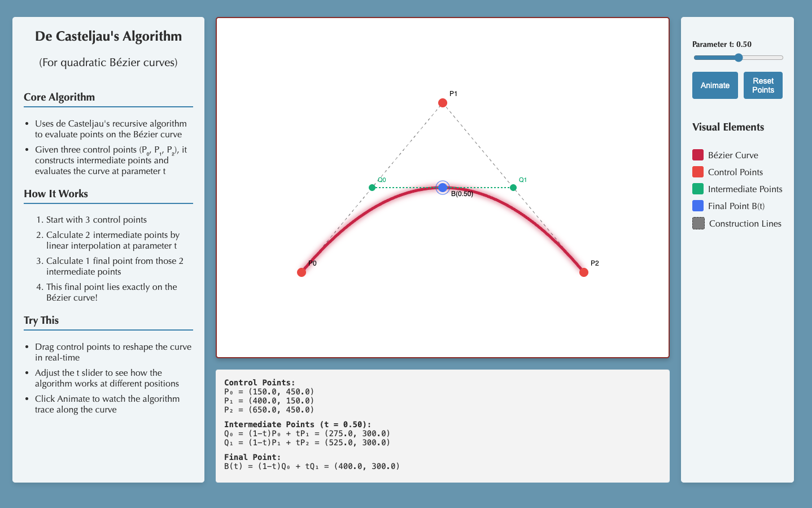Click the gray Construction Lines swatch
The height and width of the screenshot is (508, 812).
coord(699,223)
